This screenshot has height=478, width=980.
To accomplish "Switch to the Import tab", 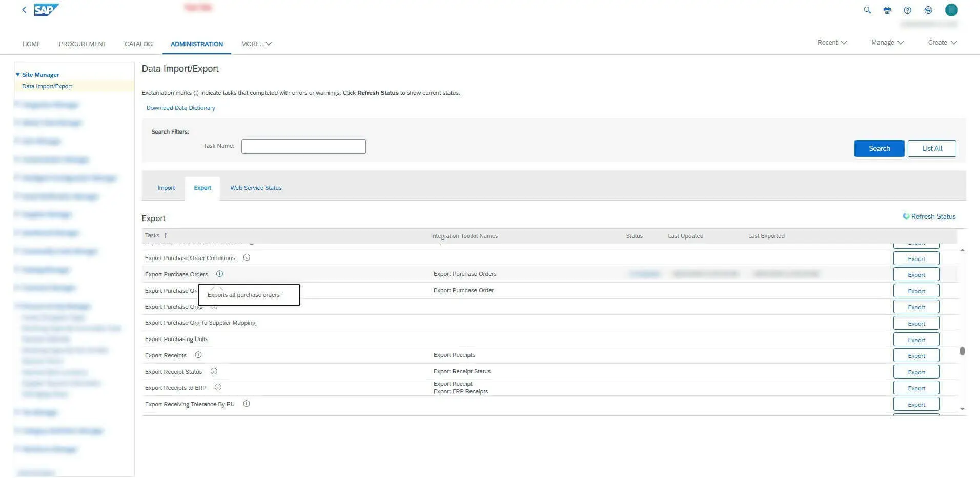I will 166,188.
